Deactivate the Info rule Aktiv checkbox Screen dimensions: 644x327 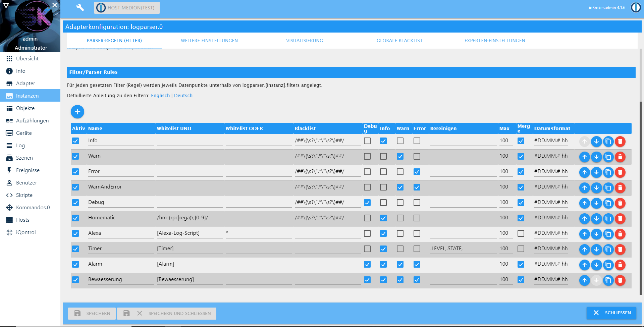[x=75, y=141]
